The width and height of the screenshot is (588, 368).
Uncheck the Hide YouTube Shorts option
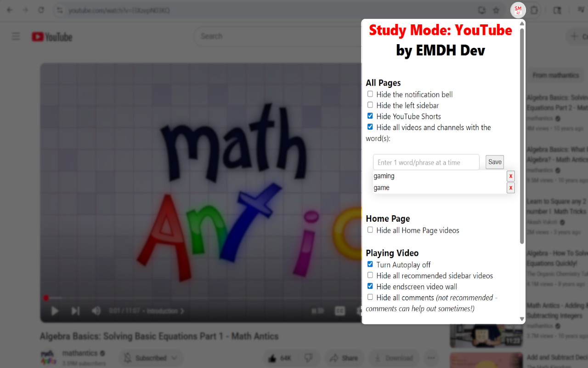coord(370,115)
